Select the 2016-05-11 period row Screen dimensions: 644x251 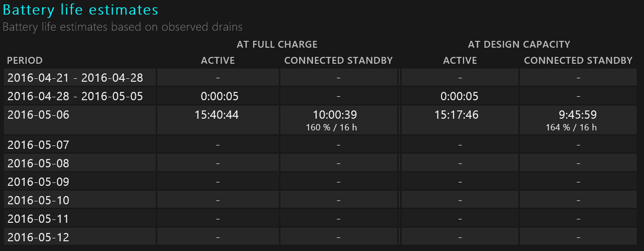[320, 219]
